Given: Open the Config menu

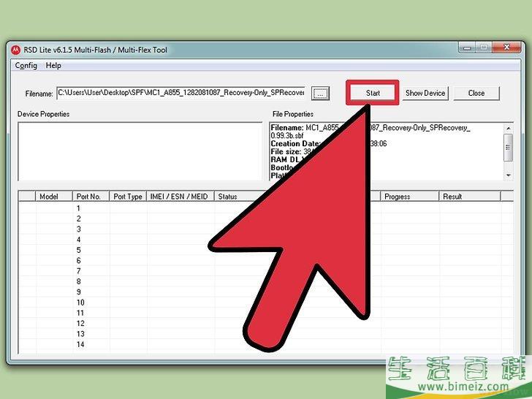Looking at the screenshot, I should 26,66.
